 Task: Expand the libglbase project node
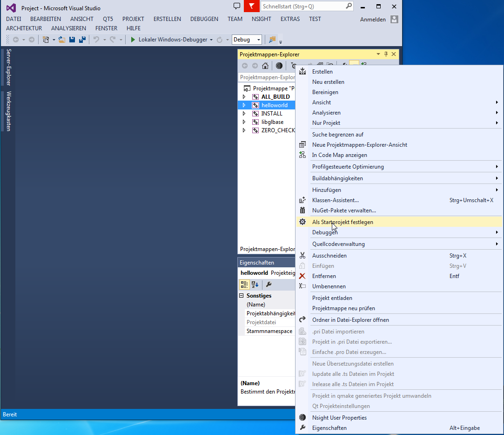(244, 122)
